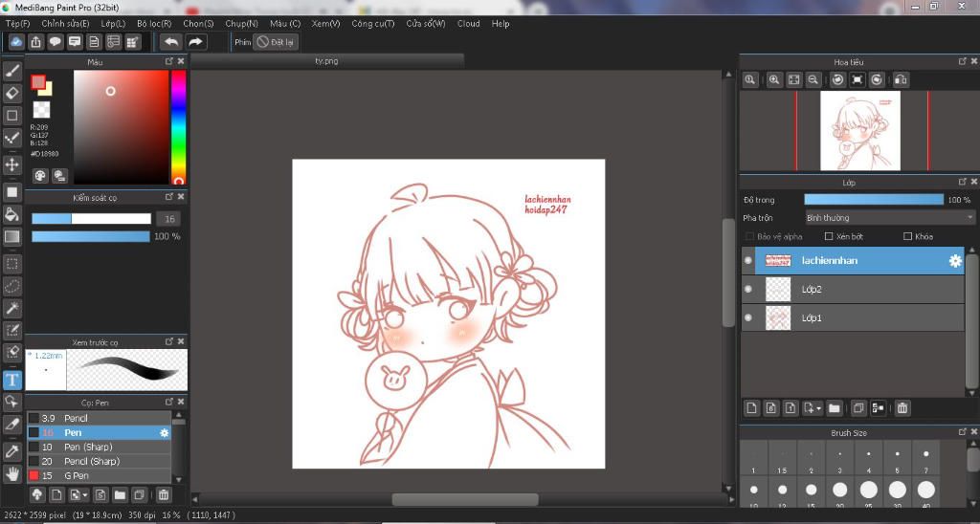Viewport: 980px width, 524px height.
Task: Select the Bucket fill tool
Action: [x=11, y=214]
